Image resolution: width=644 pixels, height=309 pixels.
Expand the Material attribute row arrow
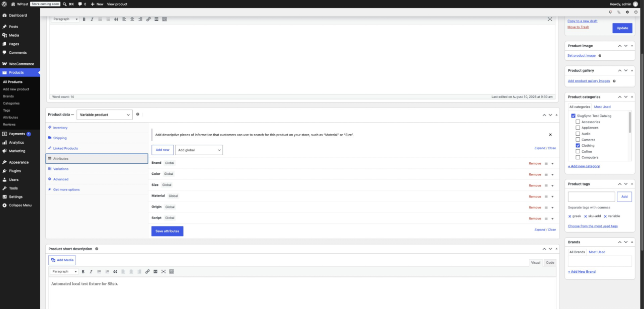pos(552,196)
